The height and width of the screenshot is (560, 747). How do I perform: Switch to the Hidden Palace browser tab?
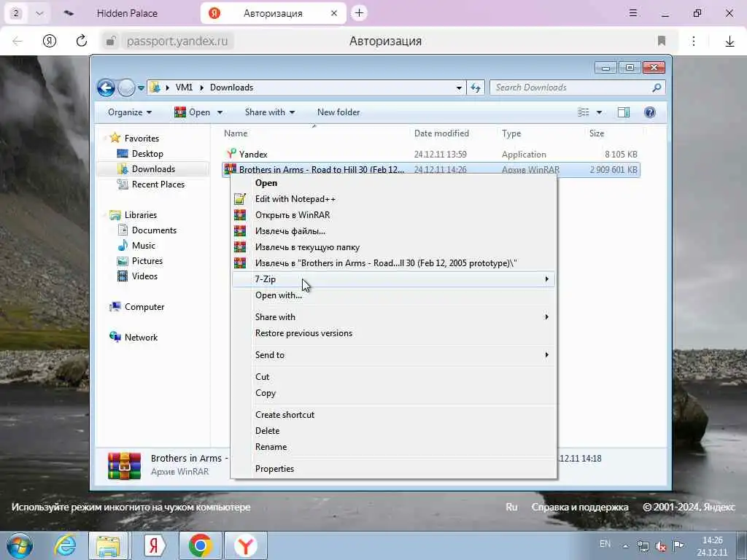pyautogui.click(x=127, y=13)
